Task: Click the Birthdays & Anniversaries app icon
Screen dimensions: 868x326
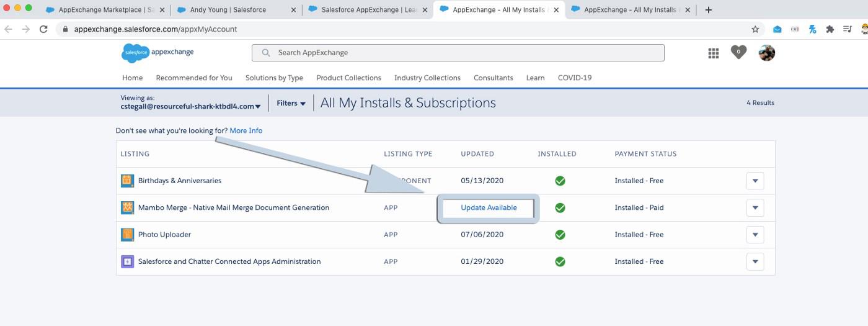Action: pyautogui.click(x=127, y=181)
